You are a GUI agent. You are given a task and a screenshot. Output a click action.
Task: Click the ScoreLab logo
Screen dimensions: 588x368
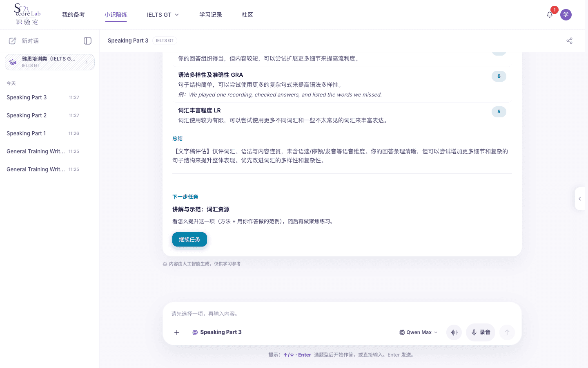click(x=27, y=14)
